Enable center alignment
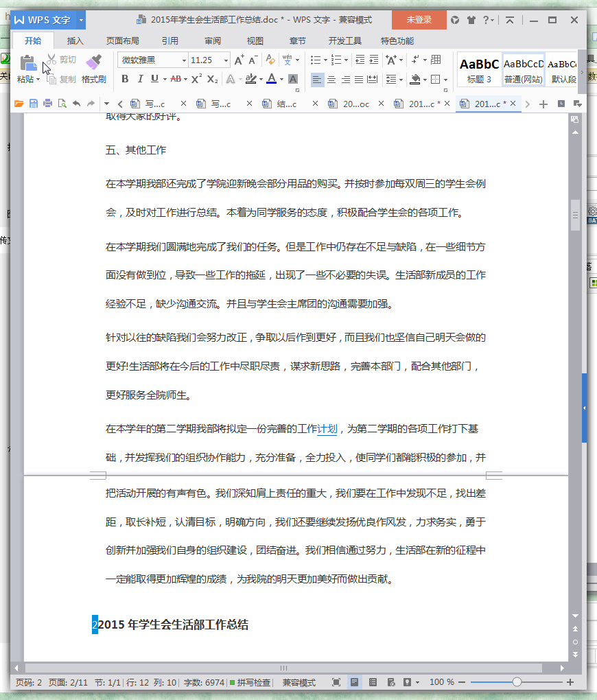 (x=331, y=80)
